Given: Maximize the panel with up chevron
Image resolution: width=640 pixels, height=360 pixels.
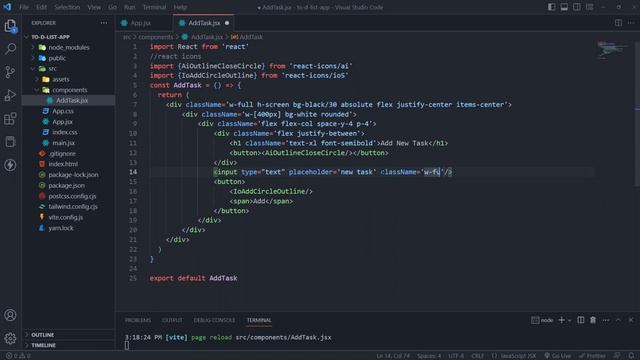Looking at the screenshot, I should point(618,320).
